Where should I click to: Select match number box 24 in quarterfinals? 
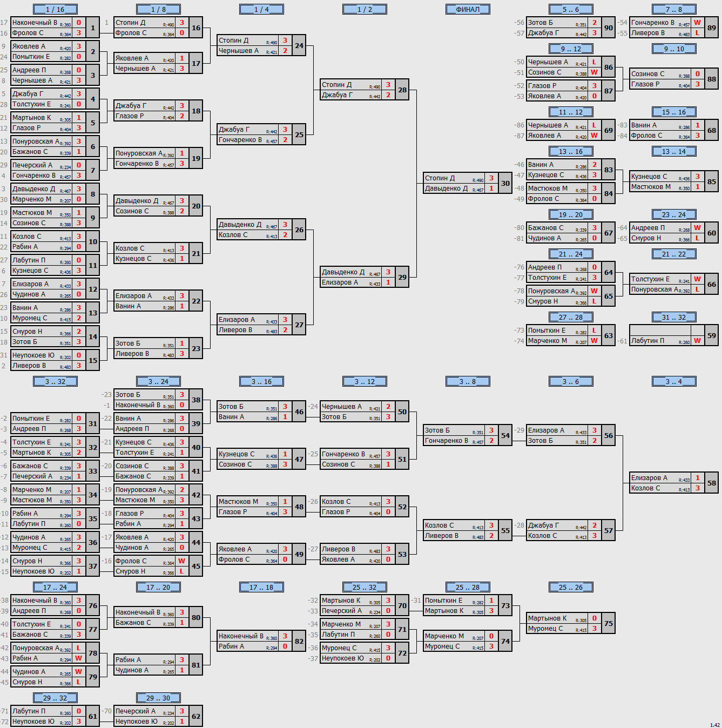point(299,45)
